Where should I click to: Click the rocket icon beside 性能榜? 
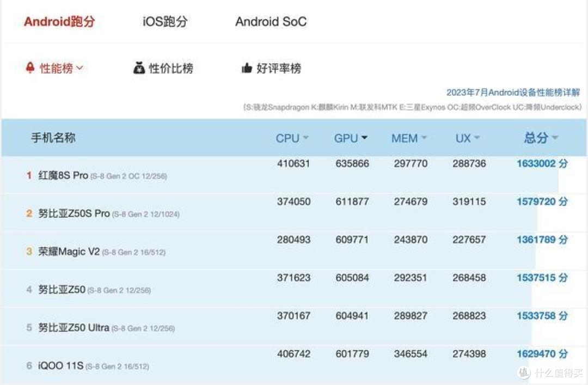pos(30,68)
